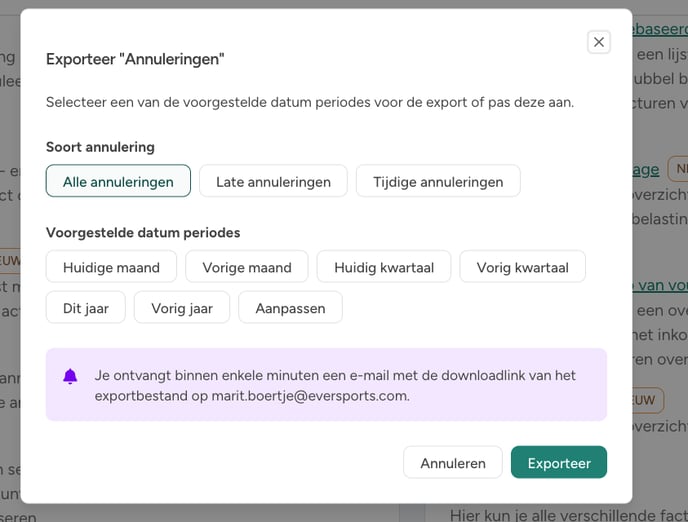Pick "Tijdige annuleringen" cancellation type
The width and height of the screenshot is (688, 522).
pos(438,181)
